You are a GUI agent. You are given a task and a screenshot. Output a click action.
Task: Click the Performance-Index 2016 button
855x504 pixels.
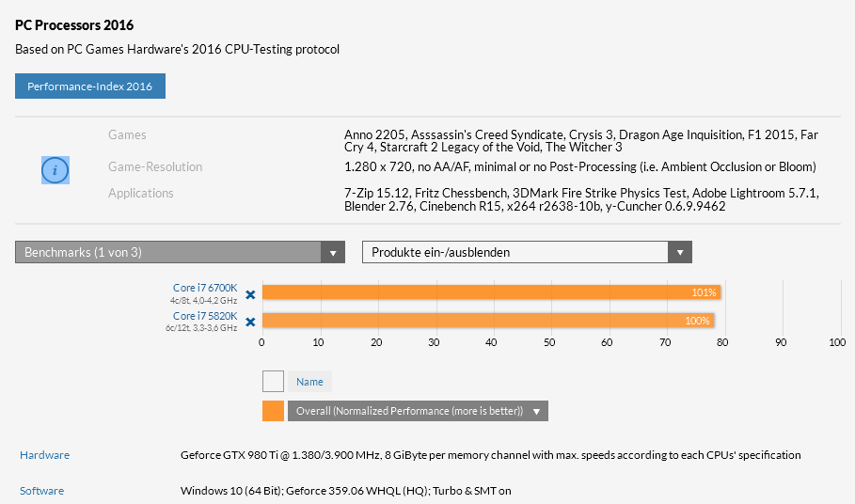click(x=90, y=87)
